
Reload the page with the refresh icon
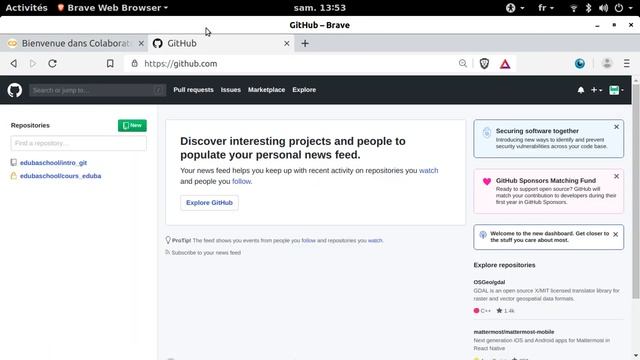(x=52, y=64)
